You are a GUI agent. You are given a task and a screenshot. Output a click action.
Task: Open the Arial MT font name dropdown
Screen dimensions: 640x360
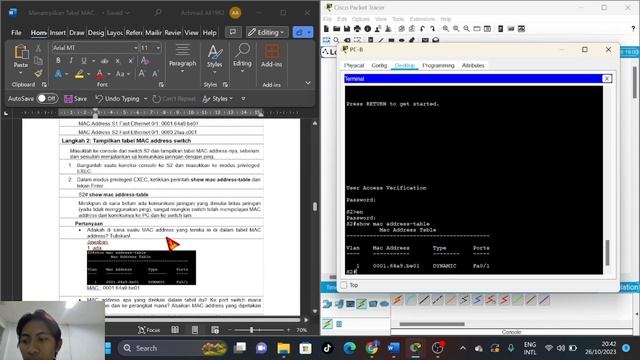click(x=136, y=48)
